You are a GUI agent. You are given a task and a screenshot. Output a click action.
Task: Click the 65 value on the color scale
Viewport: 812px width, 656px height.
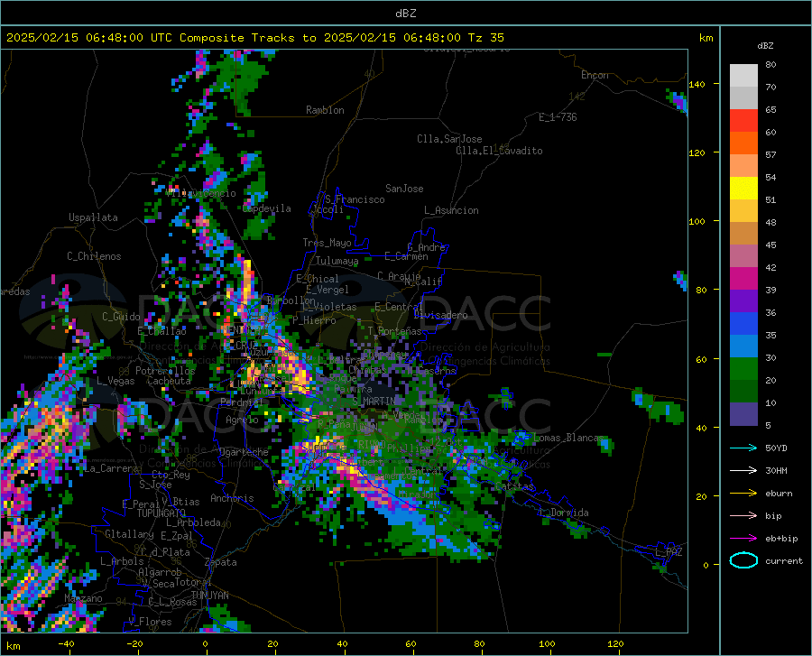pyautogui.click(x=770, y=110)
